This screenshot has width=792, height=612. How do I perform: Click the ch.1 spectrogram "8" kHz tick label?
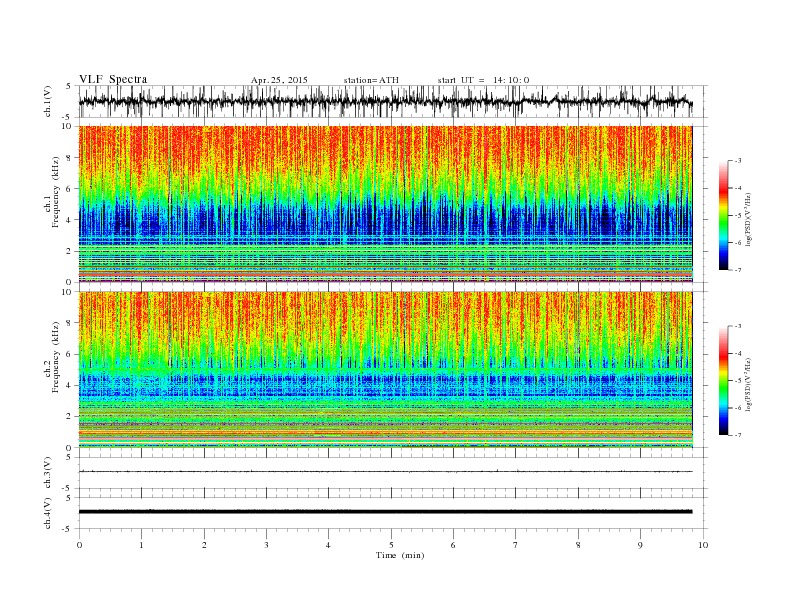tap(69, 158)
